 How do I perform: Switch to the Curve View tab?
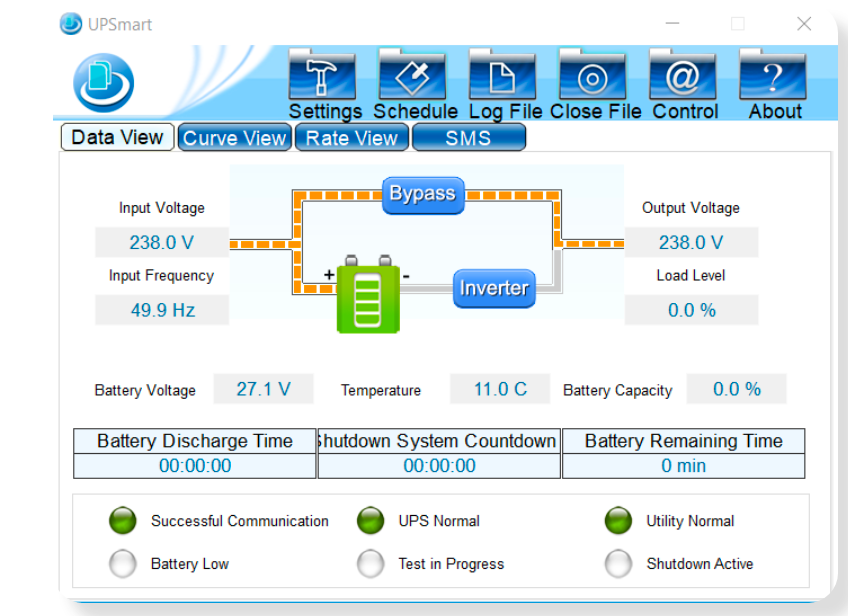[234, 137]
